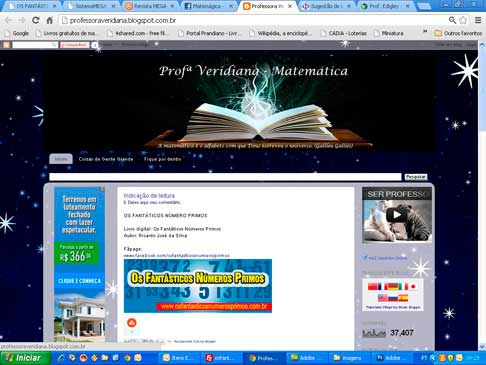Click the PT language indicator in tray

point(424,358)
